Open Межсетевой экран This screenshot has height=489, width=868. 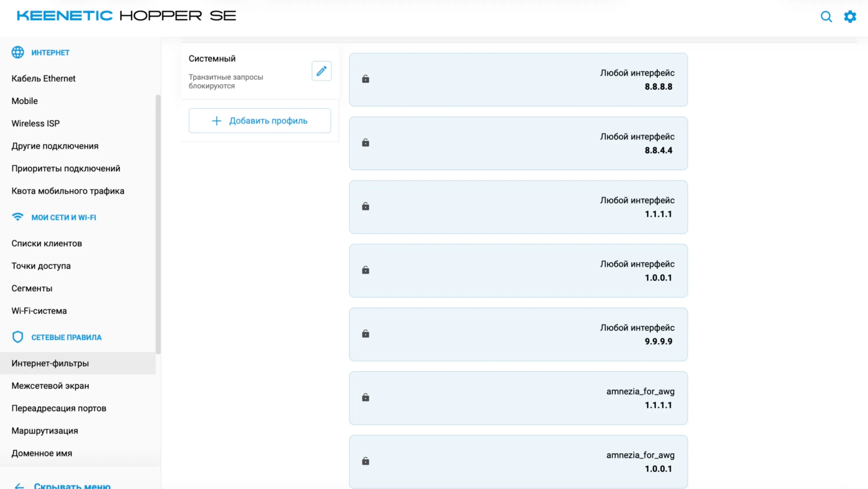pyautogui.click(x=50, y=386)
